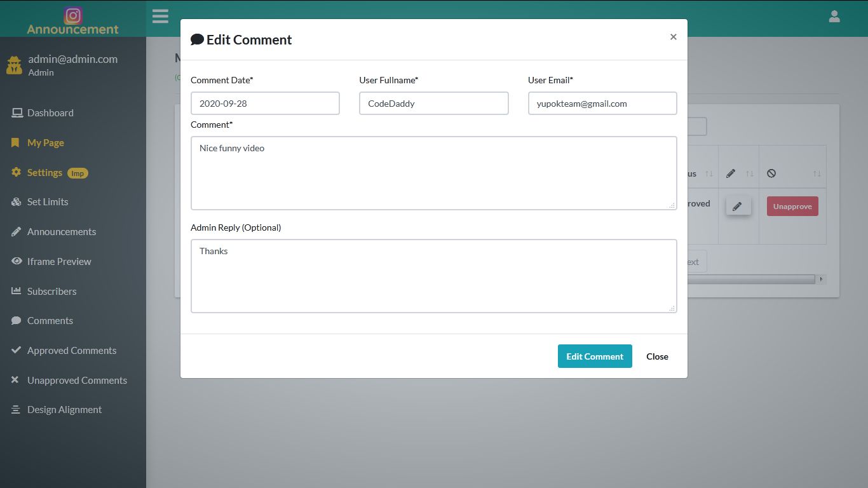
Task: Click the user profile icon top right
Action: pos(834,17)
